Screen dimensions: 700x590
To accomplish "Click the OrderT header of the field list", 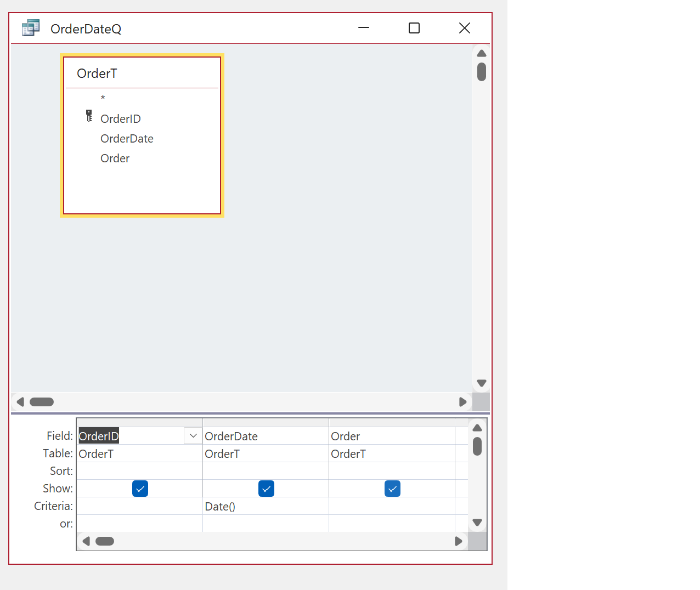I will click(x=97, y=73).
